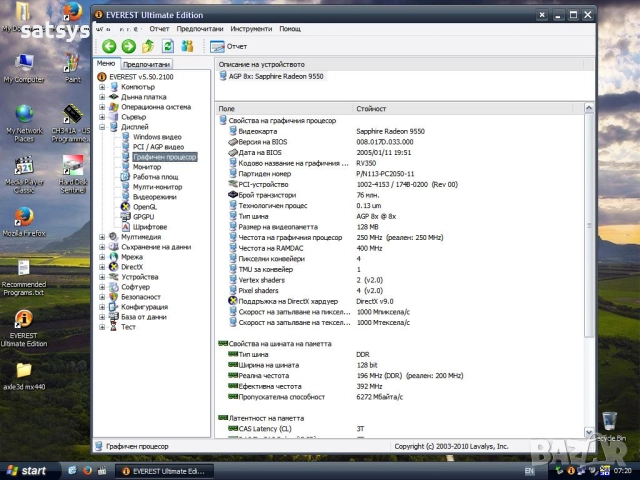Expand the Съхранение на данни node
The height and width of the screenshot is (480, 640).
[102, 247]
